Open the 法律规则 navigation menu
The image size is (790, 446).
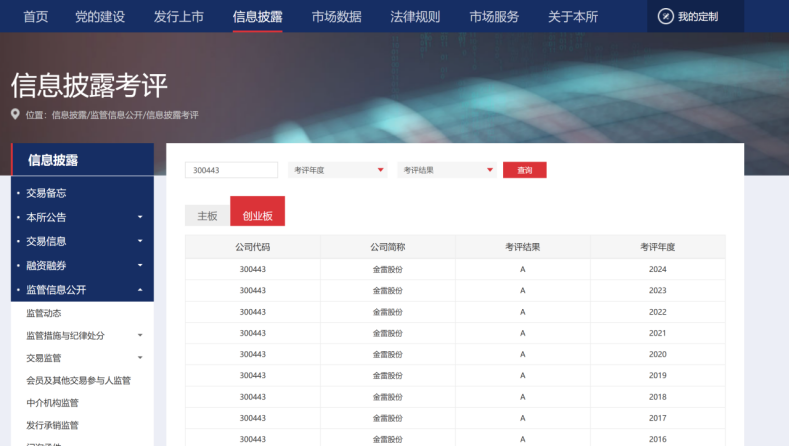coord(415,16)
